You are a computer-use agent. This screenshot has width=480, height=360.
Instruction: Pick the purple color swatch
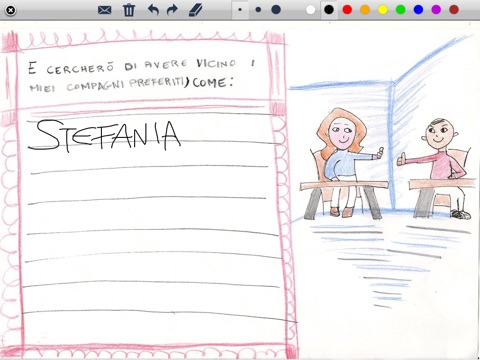pyautogui.click(x=436, y=10)
